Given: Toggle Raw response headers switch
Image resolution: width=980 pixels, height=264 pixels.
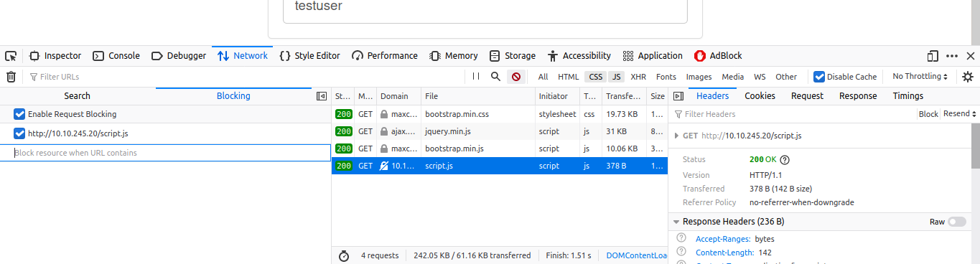Looking at the screenshot, I should (x=957, y=222).
